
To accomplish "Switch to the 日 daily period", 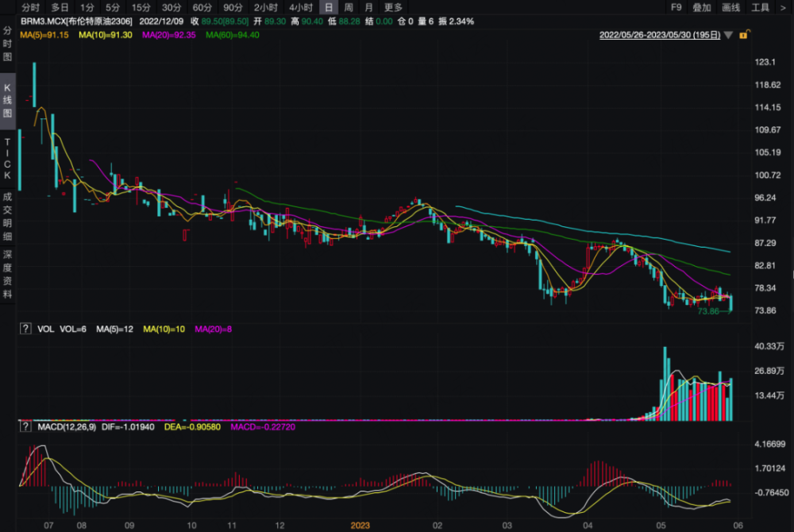I will [328, 7].
